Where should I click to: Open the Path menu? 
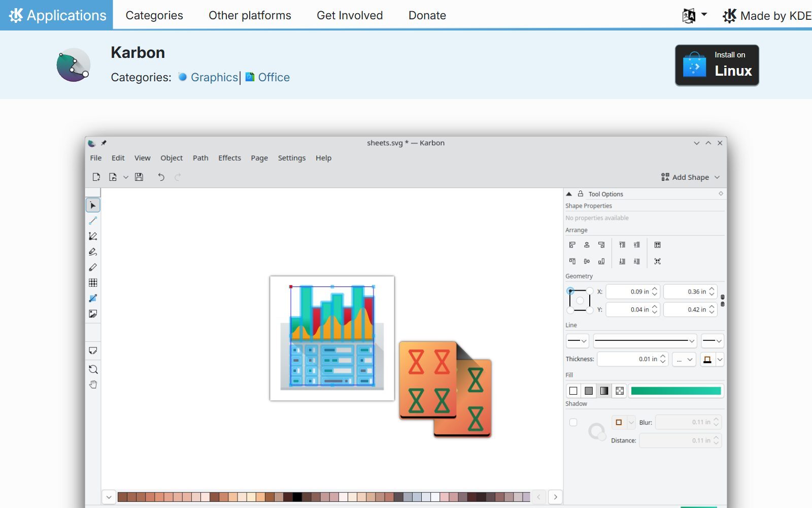(x=200, y=158)
